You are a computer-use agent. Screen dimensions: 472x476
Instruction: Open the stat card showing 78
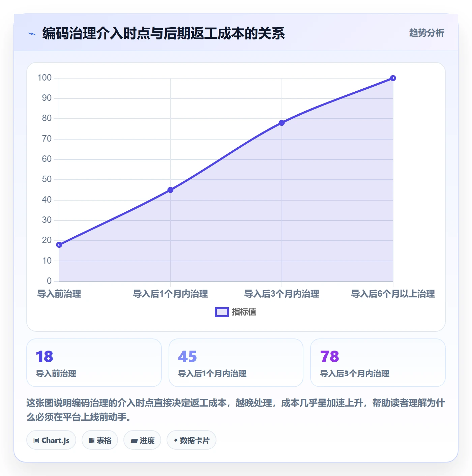pos(378,363)
